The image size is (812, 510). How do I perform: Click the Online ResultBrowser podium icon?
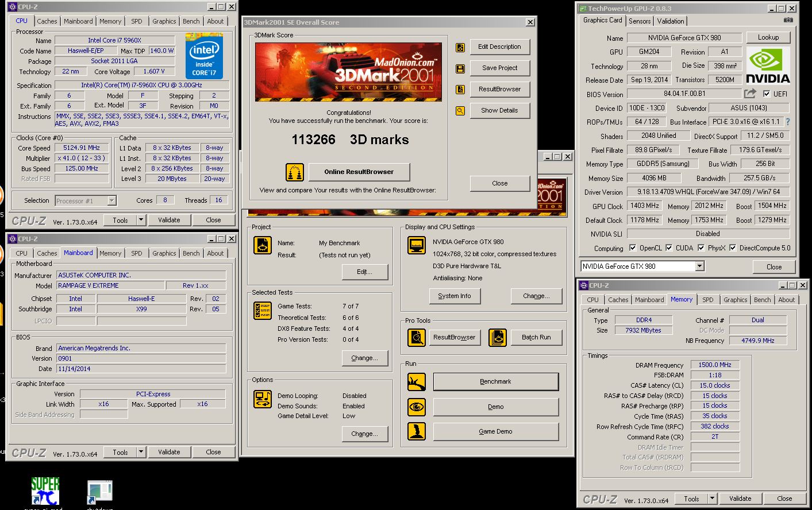coord(294,172)
